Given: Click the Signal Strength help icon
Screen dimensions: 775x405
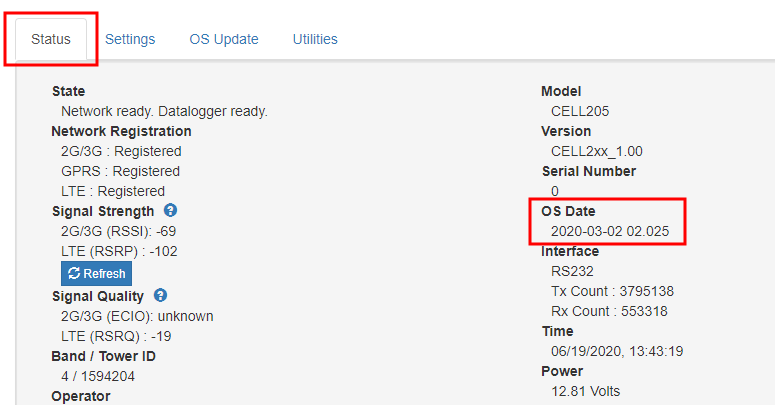Looking at the screenshot, I should click(x=170, y=211).
